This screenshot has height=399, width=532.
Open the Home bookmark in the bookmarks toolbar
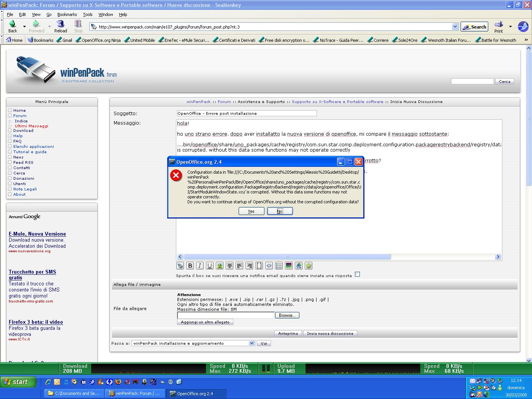[14, 40]
